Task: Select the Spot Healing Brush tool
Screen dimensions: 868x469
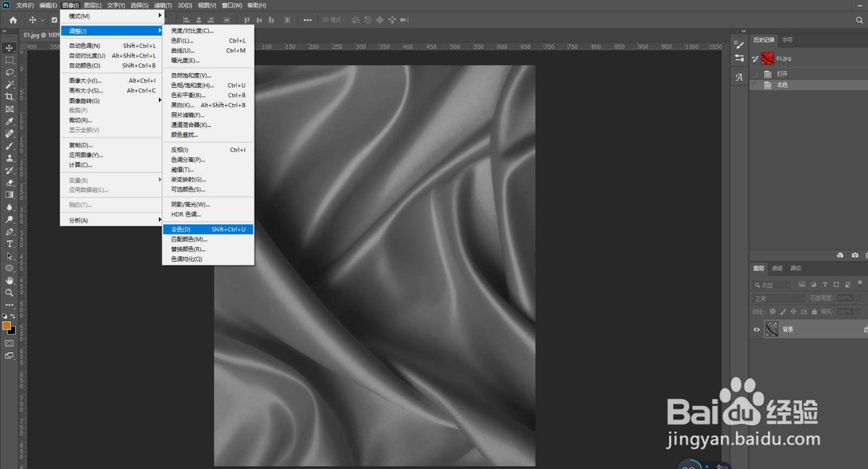Action: [9, 134]
